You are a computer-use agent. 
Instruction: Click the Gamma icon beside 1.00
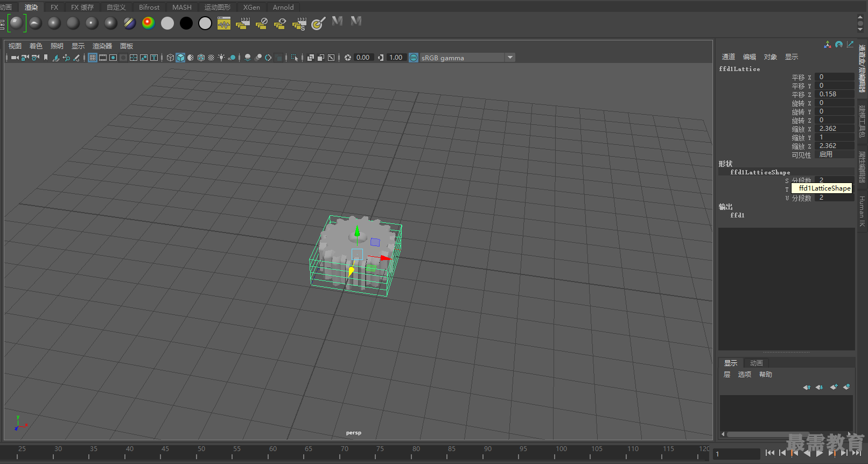click(381, 58)
